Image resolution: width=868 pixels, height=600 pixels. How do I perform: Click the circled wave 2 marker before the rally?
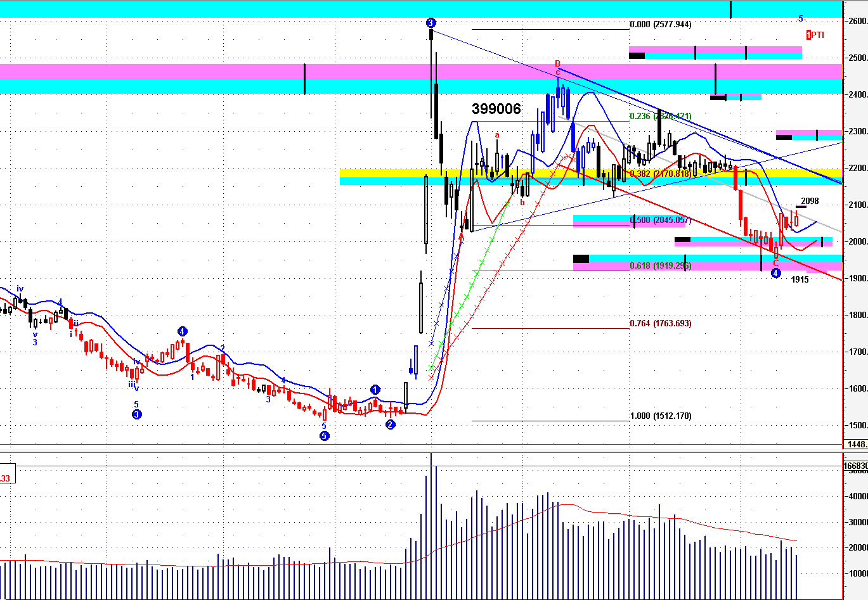[x=391, y=424]
